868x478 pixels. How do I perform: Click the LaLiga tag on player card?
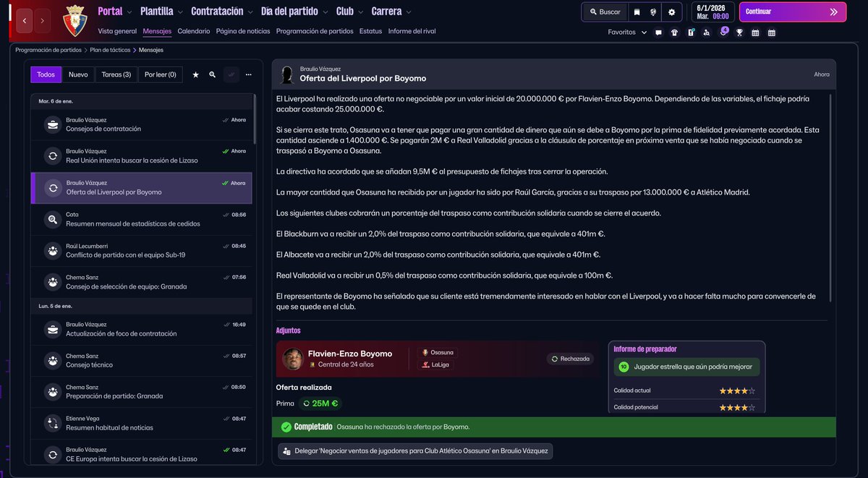pyautogui.click(x=435, y=364)
